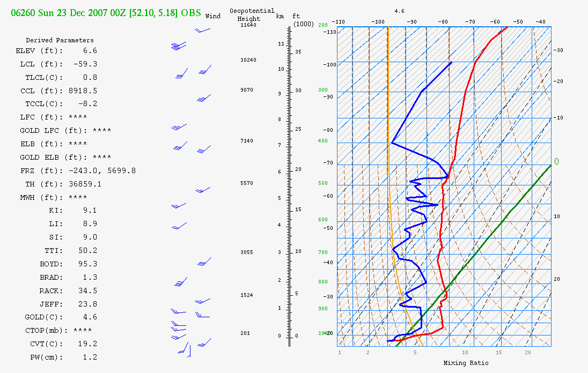Select the green 700 pressure level label
The height and width of the screenshot is (373, 588).
pyautogui.click(x=323, y=252)
